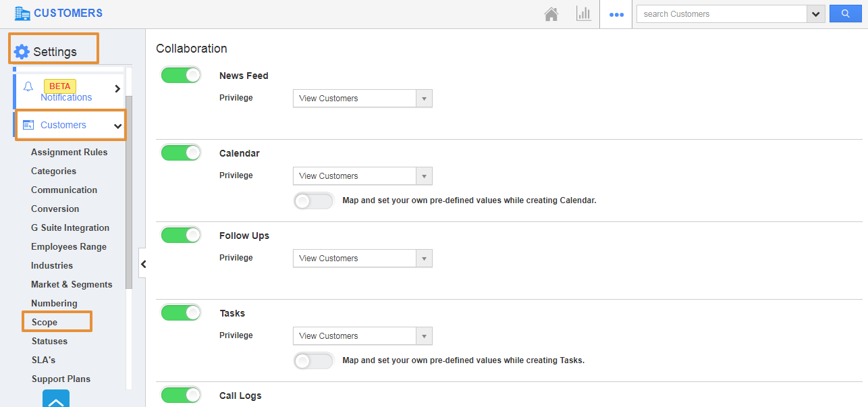Click the home icon in top bar
This screenshot has width=868, height=407.
(x=551, y=14)
